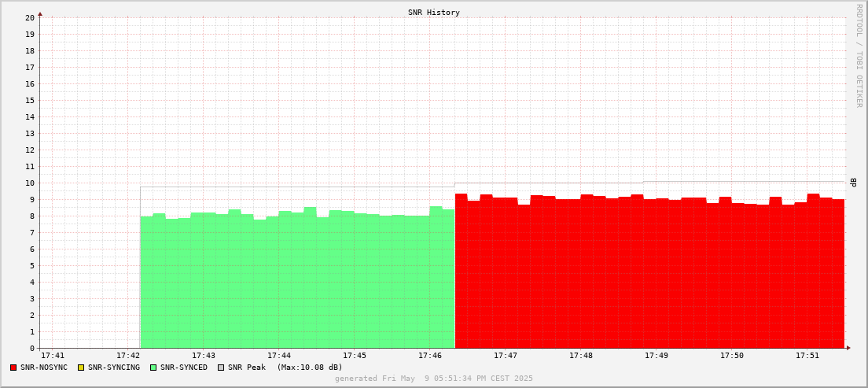Click the 17:41 time axis label
The height and width of the screenshot is (388, 868).
click(x=53, y=355)
